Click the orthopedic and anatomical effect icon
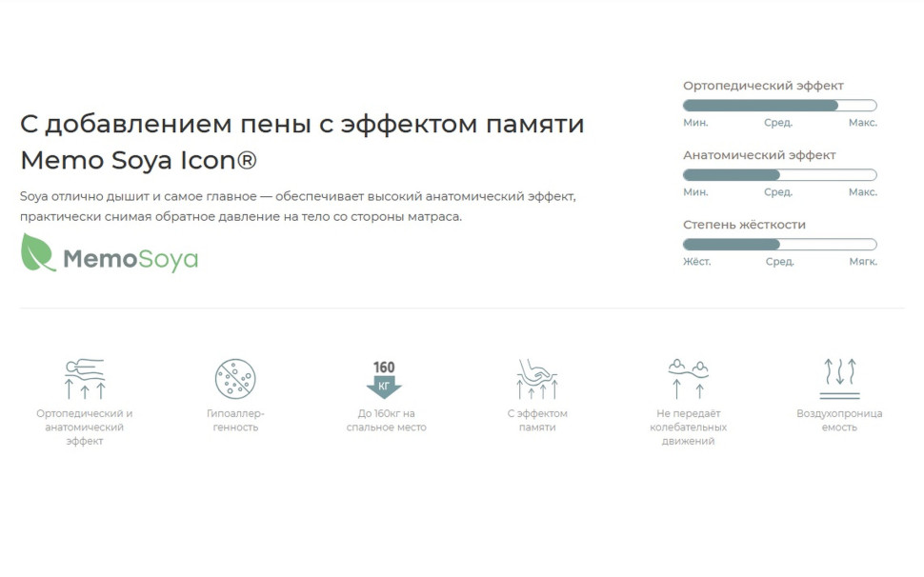 84,378
